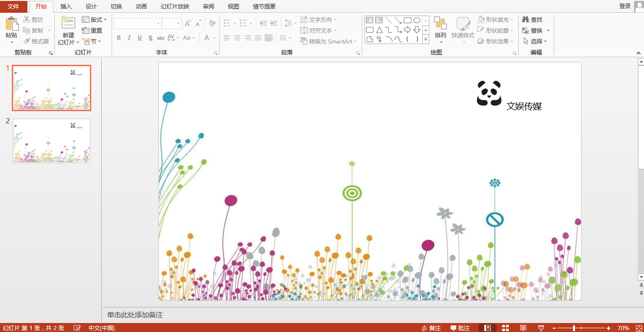The width and height of the screenshot is (644, 332).
Task: Click the language 中文(中国) status indicator
Action: (x=102, y=328)
